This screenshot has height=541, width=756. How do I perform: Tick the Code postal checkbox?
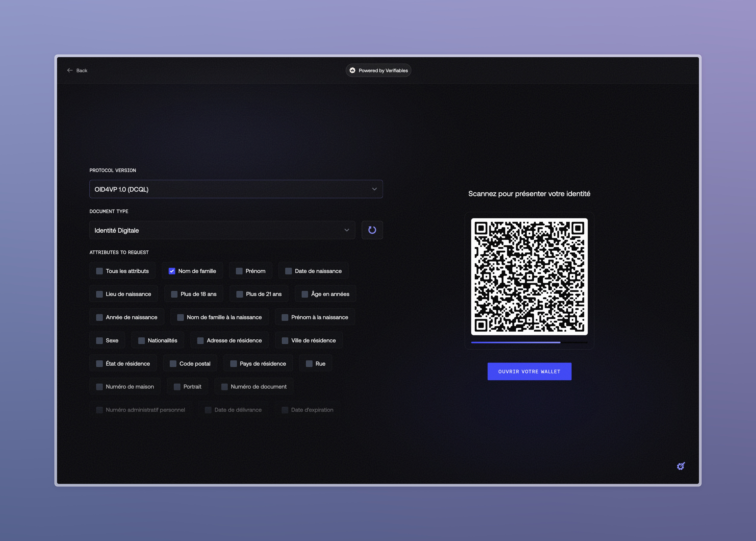(x=173, y=363)
